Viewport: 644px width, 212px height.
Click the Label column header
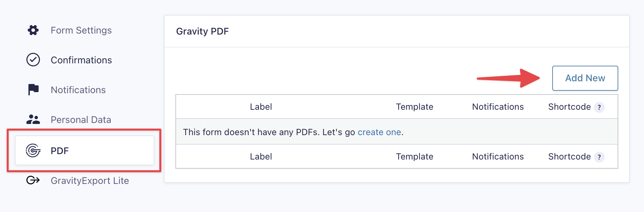261,107
